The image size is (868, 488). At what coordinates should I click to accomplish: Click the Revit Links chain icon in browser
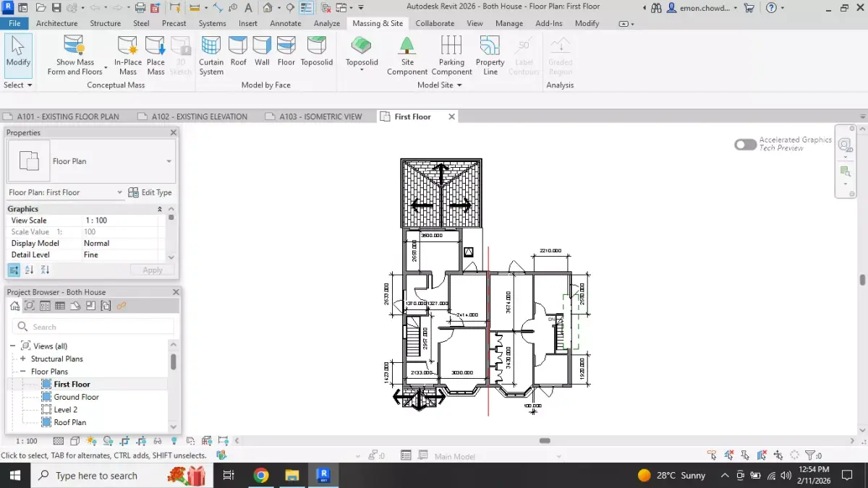(x=121, y=306)
